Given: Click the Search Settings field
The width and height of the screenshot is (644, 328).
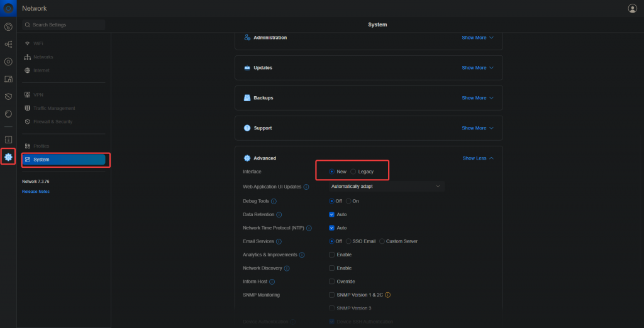Looking at the screenshot, I should click(x=63, y=25).
